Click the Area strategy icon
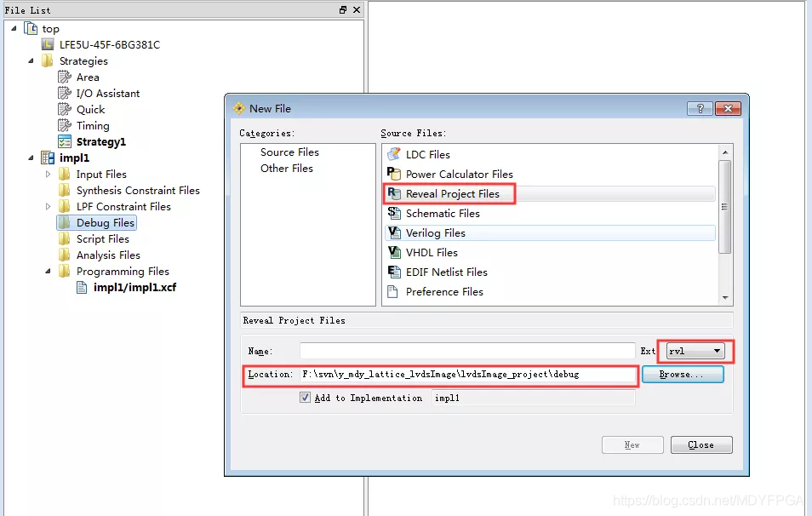 (65, 77)
